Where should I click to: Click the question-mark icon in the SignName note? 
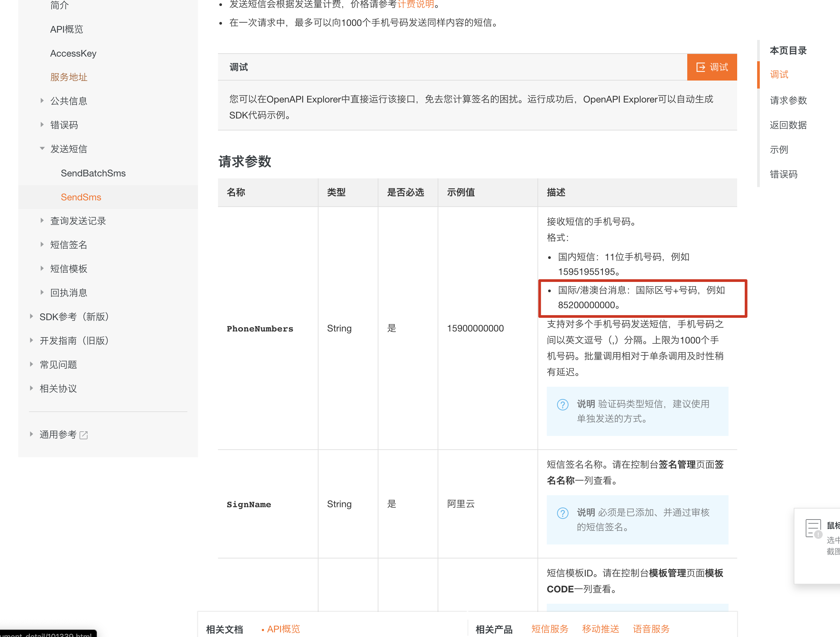coord(562,513)
